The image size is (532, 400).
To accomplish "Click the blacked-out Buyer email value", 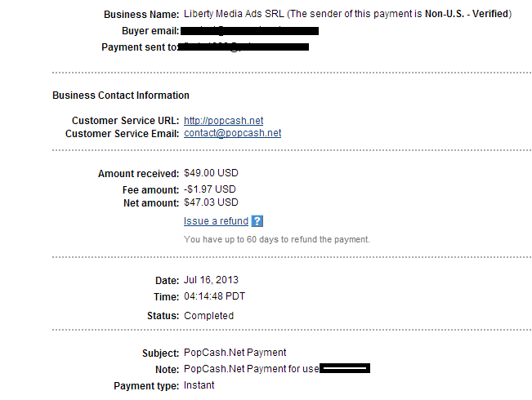I will coord(249,31).
